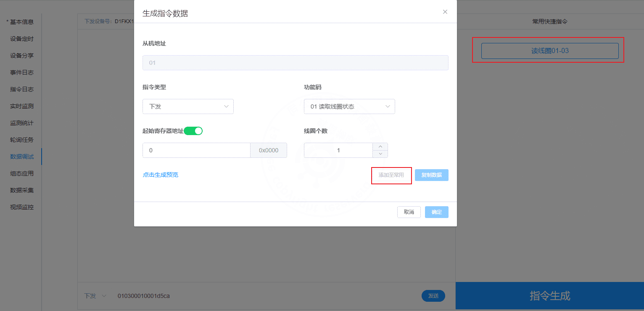
Task: Open 实时监测 in the sidebar
Action: 22,106
